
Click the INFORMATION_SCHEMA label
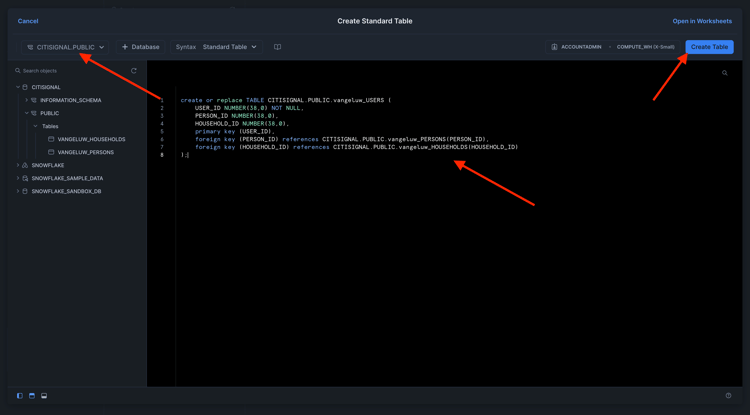[x=71, y=100]
